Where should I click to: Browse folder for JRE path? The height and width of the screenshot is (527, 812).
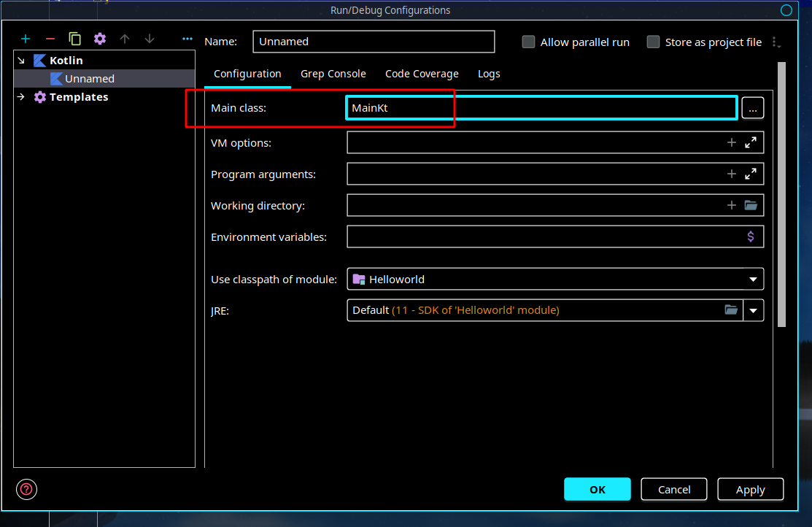click(x=731, y=310)
